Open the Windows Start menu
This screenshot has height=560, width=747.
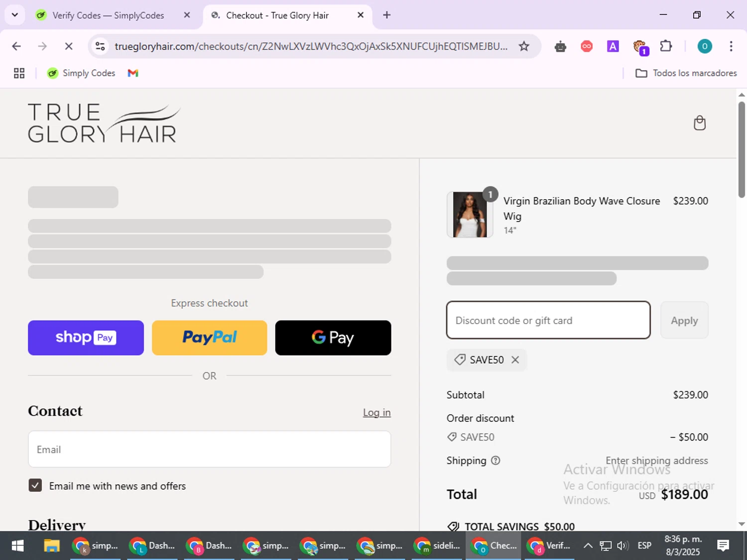coord(17,546)
